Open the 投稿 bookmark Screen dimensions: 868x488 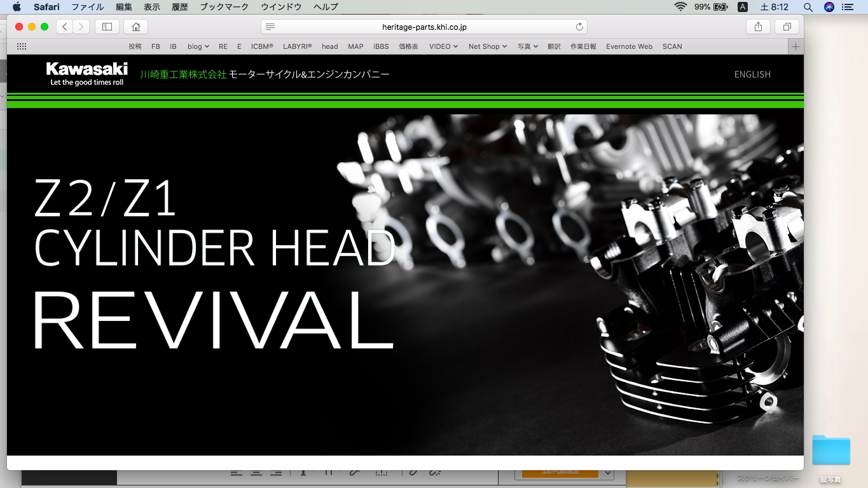[x=135, y=46]
